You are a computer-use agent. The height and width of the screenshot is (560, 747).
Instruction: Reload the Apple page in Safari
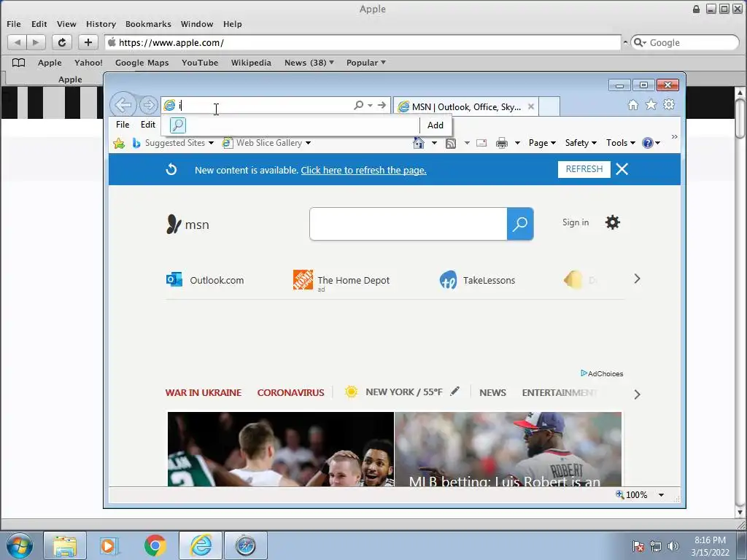(x=62, y=42)
